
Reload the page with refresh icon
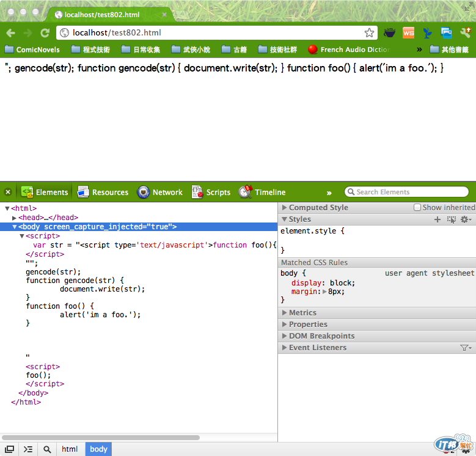[x=45, y=33]
